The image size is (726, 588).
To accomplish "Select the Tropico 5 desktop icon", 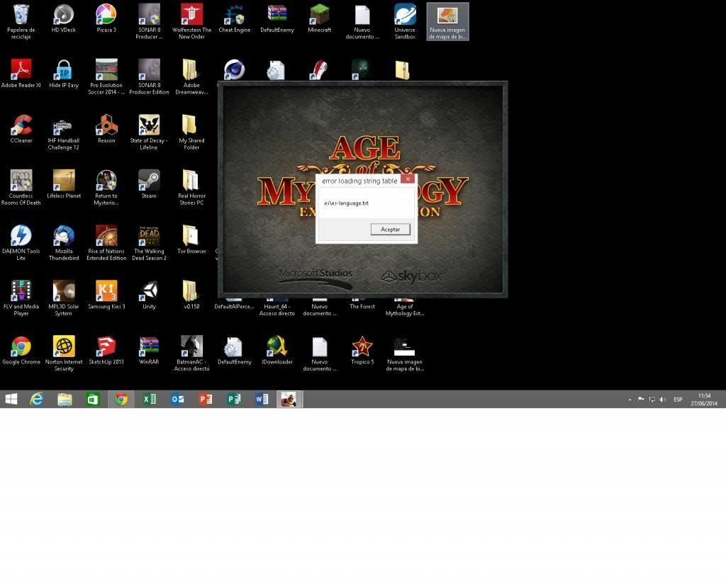I will (362, 351).
